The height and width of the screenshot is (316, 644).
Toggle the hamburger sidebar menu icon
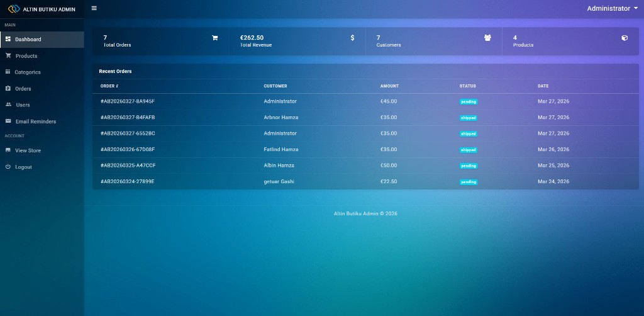pos(94,8)
